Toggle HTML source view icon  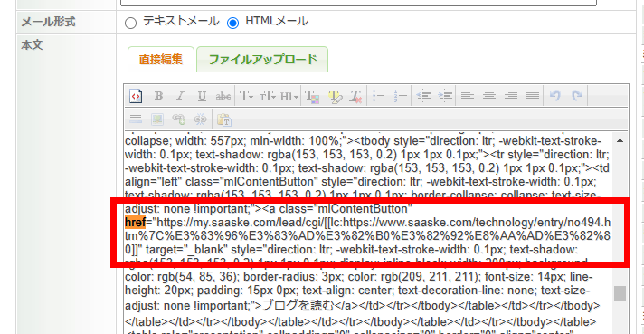pyautogui.click(x=136, y=96)
